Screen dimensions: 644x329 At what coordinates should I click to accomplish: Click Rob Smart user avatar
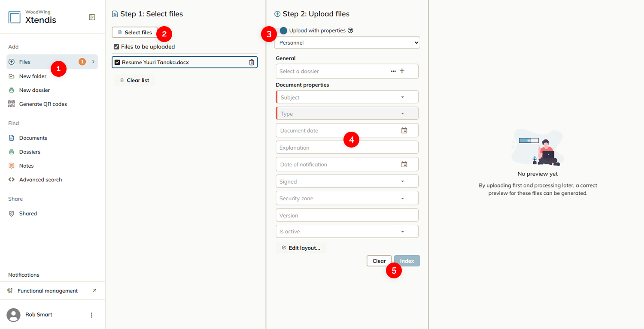pyautogui.click(x=14, y=315)
